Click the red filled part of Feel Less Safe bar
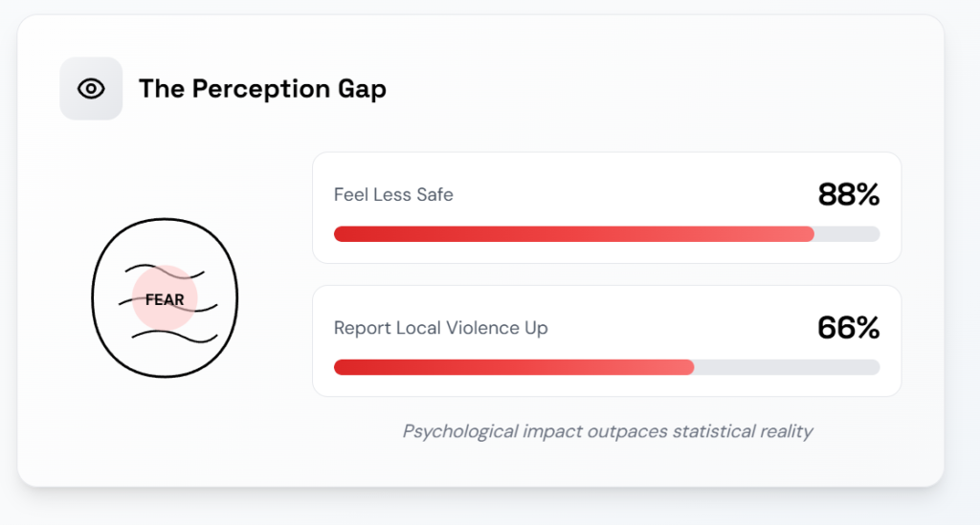 574,234
